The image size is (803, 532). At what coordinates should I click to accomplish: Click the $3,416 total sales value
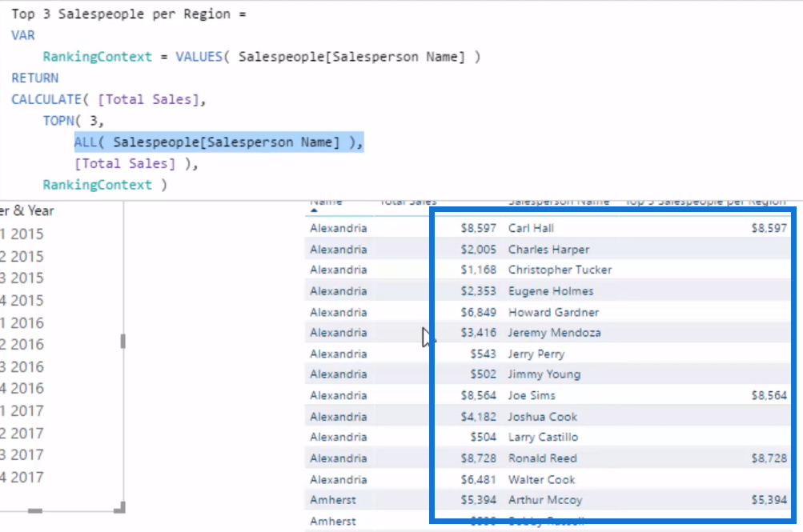coord(478,333)
